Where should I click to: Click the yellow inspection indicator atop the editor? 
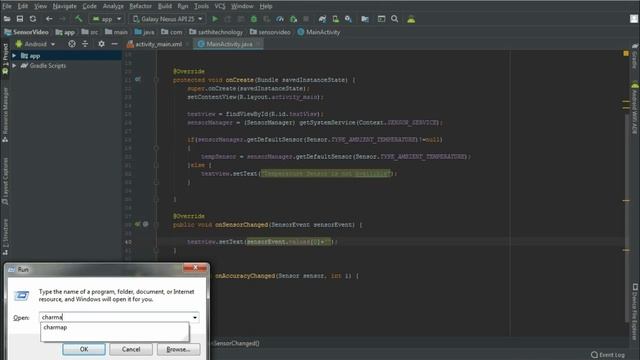pyautogui.click(x=626, y=53)
